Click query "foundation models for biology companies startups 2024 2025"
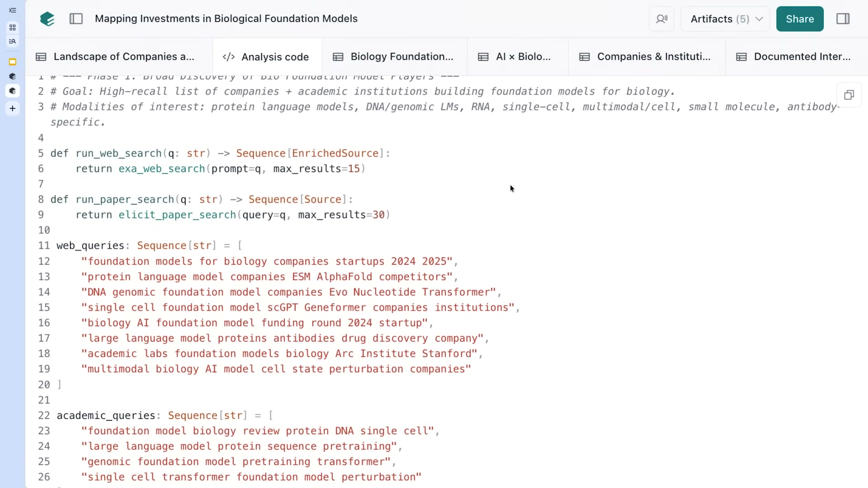Screen dimensions: 868x488 [x=270, y=262]
